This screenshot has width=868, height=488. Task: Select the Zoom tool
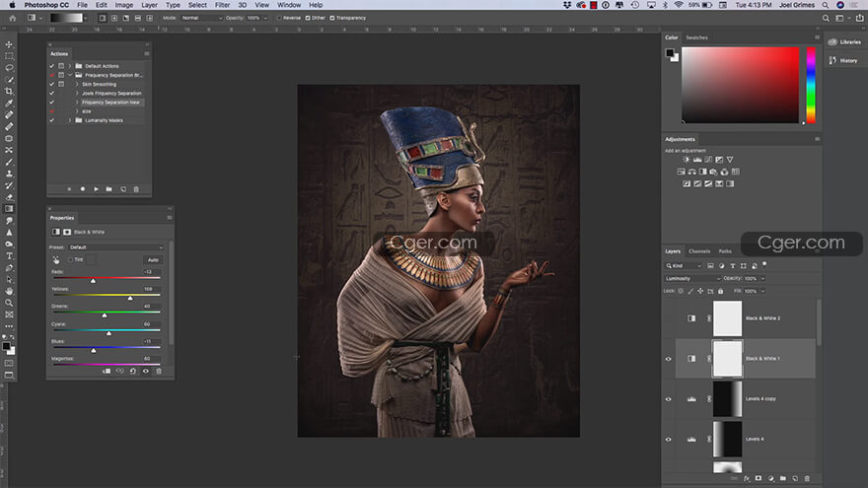coord(9,303)
